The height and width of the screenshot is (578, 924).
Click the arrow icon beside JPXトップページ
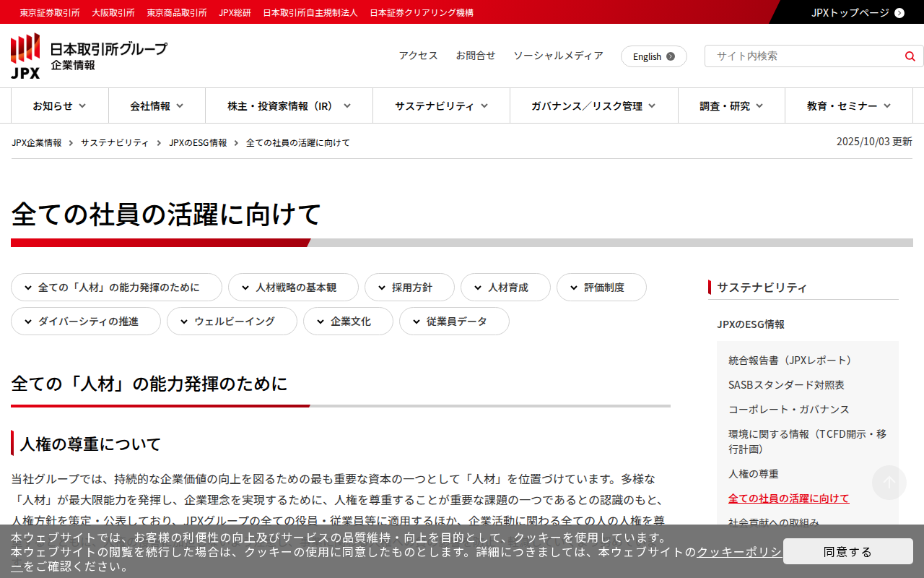pyautogui.click(x=899, y=12)
